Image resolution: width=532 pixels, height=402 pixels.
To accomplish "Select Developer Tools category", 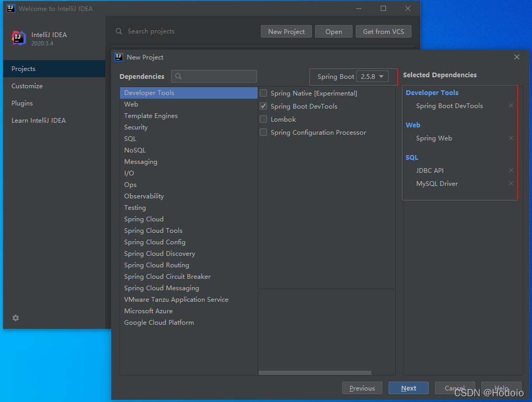I will pyautogui.click(x=189, y=93).
